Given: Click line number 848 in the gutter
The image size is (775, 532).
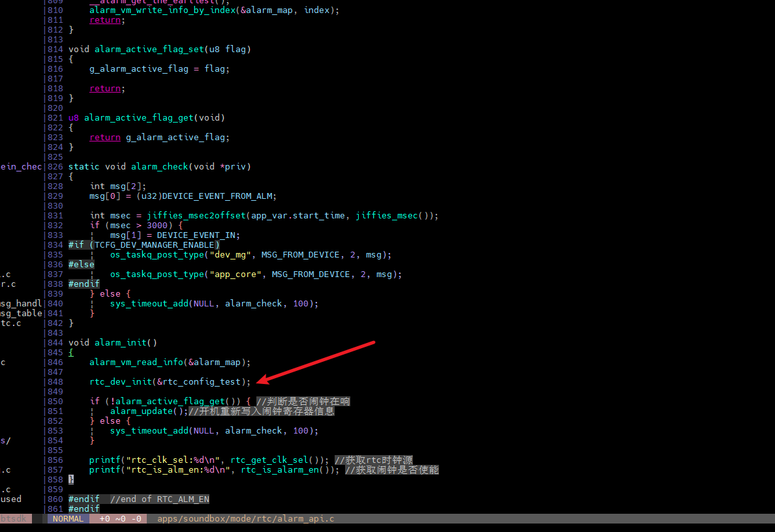Looking at the screenshot, I should click(x=55, y=382).
